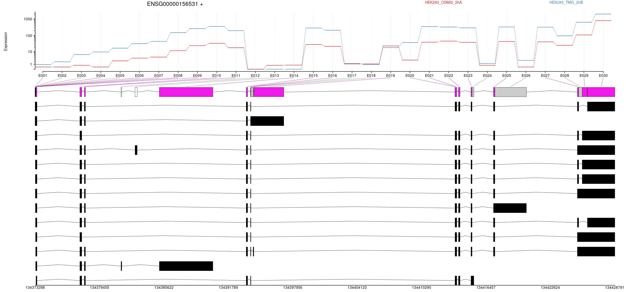Click genomic coordinate 134391789
The width and height of the screenshot is (644, 292).
(228, 287)
